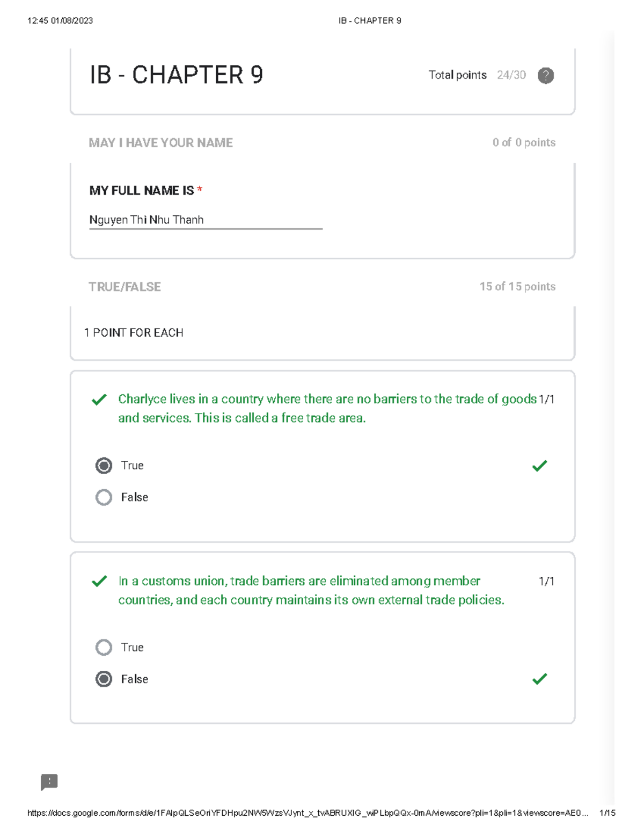Click green checkmark beside customs union question
Image resolution: width=644 pixels, height=834 pixels.
(x=99, y=582)
